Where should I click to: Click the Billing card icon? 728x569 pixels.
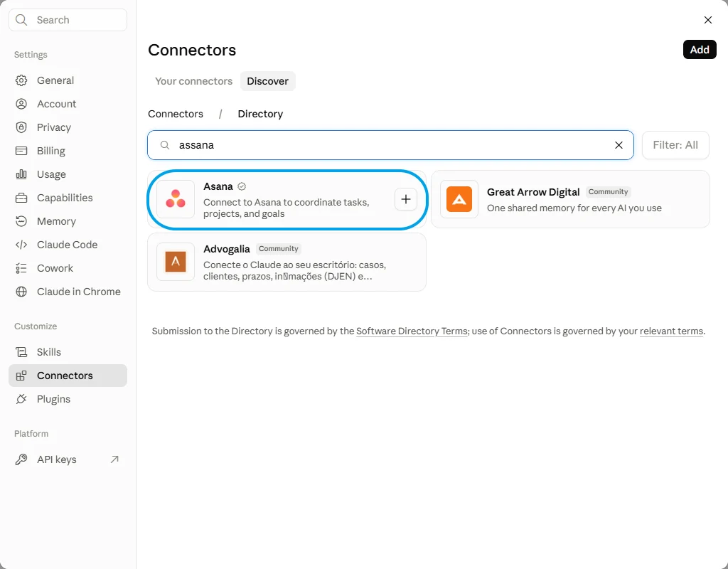[x=21, y=151]
